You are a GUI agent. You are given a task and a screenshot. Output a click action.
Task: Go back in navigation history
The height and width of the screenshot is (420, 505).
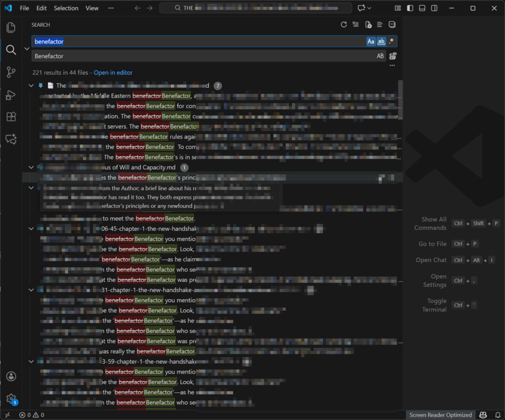tap(138, 8)
